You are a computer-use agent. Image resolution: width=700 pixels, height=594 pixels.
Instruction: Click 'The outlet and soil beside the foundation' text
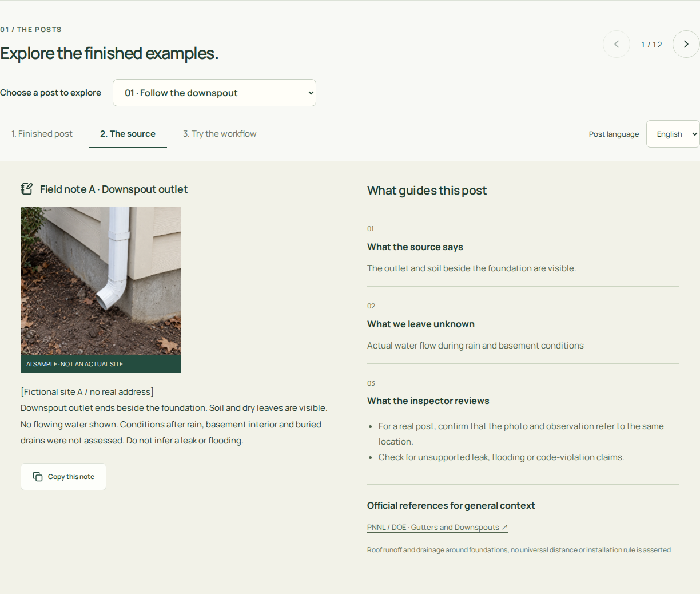tap(472, 268)
